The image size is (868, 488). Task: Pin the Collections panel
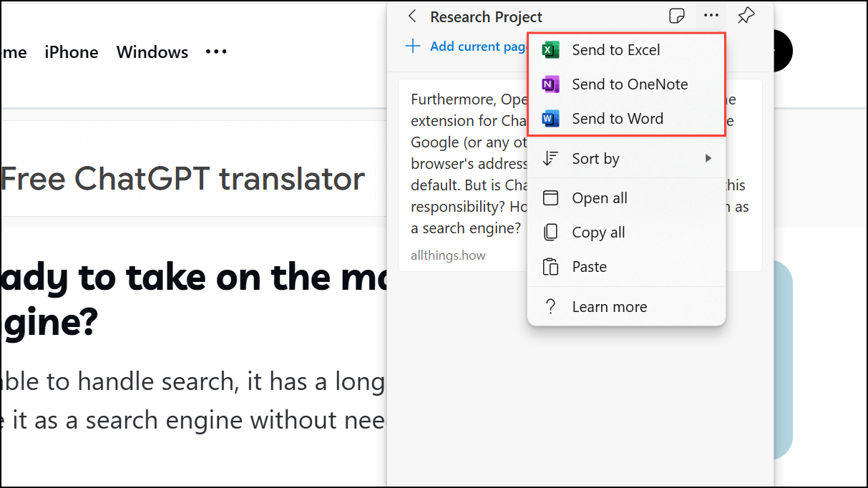(746, 16)
